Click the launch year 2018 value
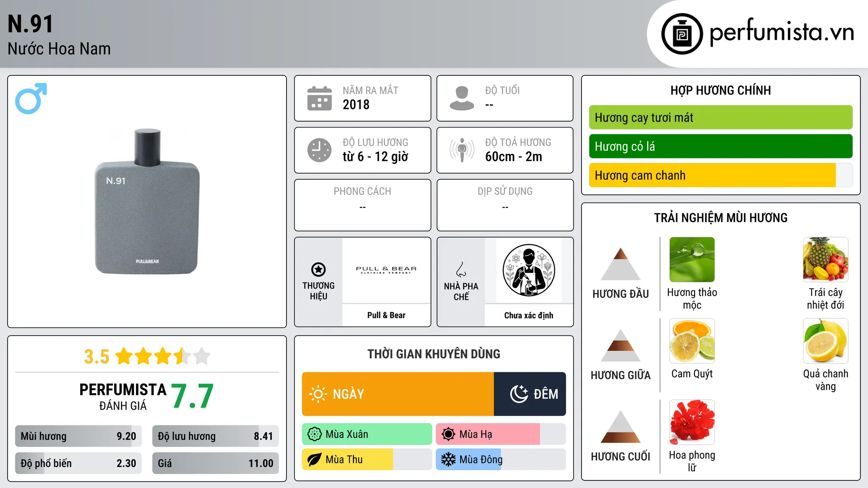 [356, 105]
